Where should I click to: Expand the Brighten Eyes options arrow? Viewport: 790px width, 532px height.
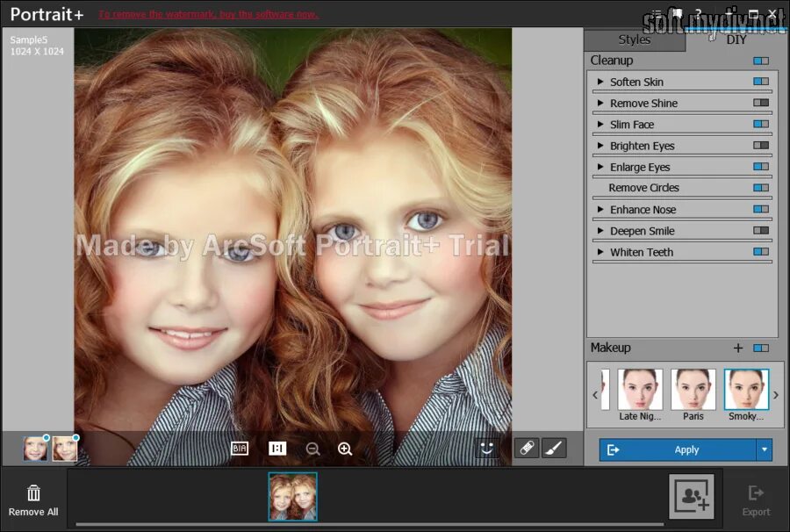point(600,146)
